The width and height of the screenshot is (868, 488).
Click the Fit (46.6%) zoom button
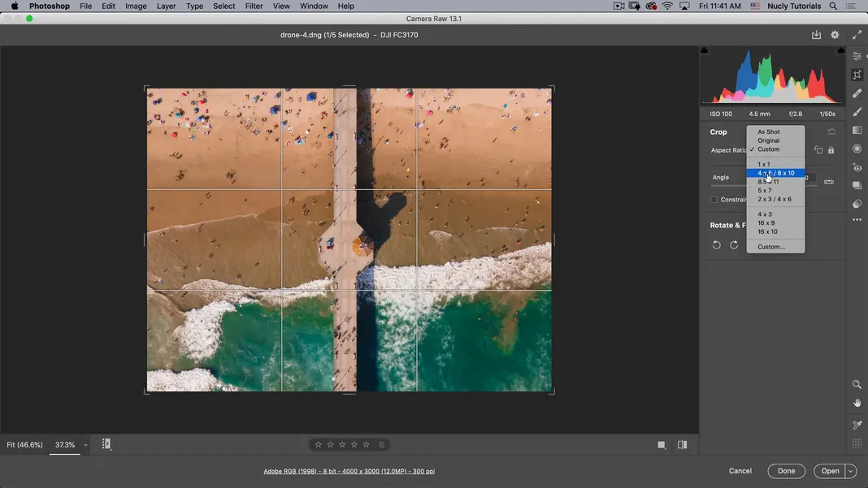(24, 445)
